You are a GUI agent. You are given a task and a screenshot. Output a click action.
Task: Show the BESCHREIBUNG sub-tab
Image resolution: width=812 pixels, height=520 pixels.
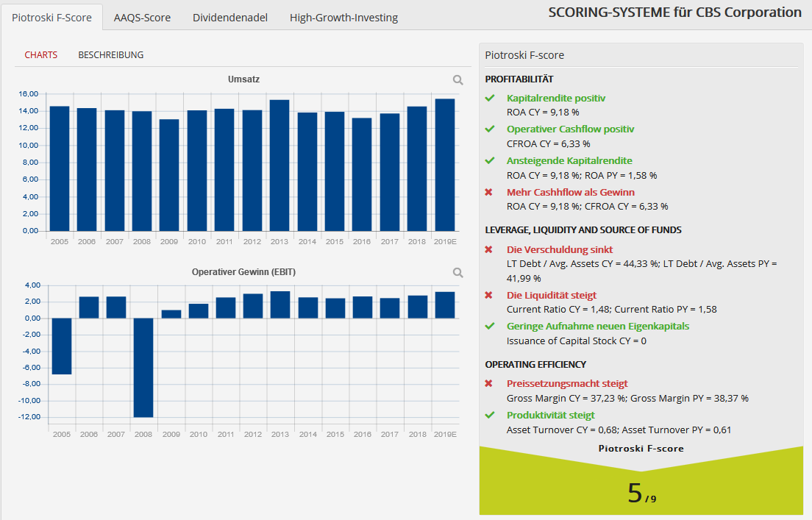(x=111, y=55)
